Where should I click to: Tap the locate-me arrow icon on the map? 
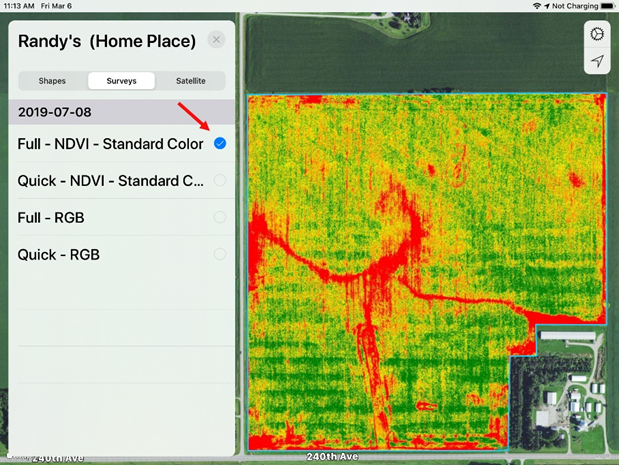pos(597,61)
